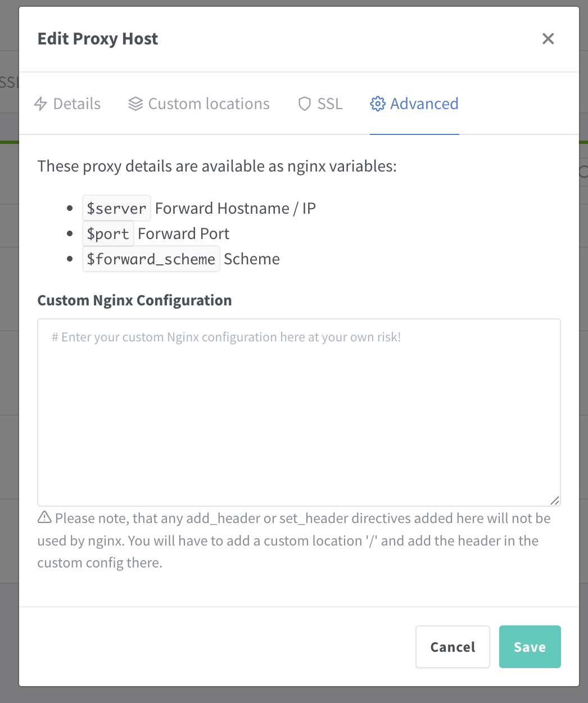The height and width of the screenshot is (703, 588).
Task: Click the textarea resize handle in the corner
Action: pyautogui.click(x=555, y=500)
